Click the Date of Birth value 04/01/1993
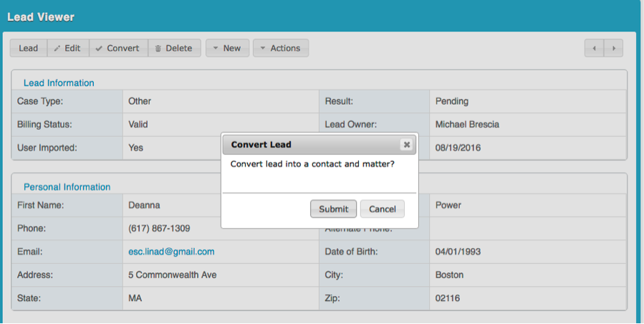The image size is (644, 324). click(456, 252)
